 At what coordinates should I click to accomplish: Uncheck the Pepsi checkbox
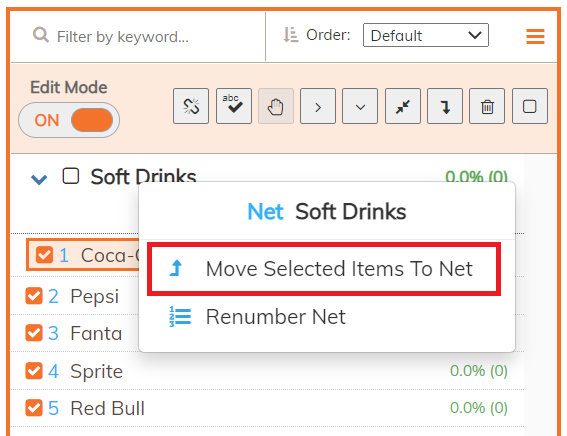click(34, 296)
